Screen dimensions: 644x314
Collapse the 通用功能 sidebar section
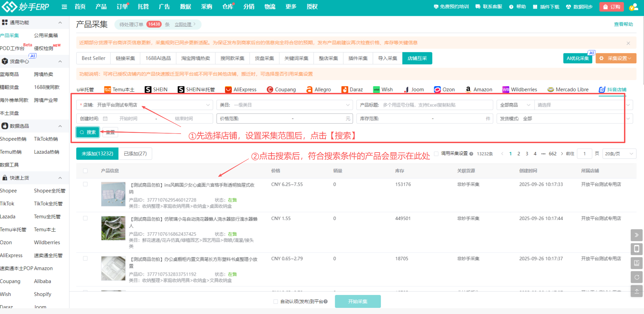pyautogui.click(x=60, y=23)
